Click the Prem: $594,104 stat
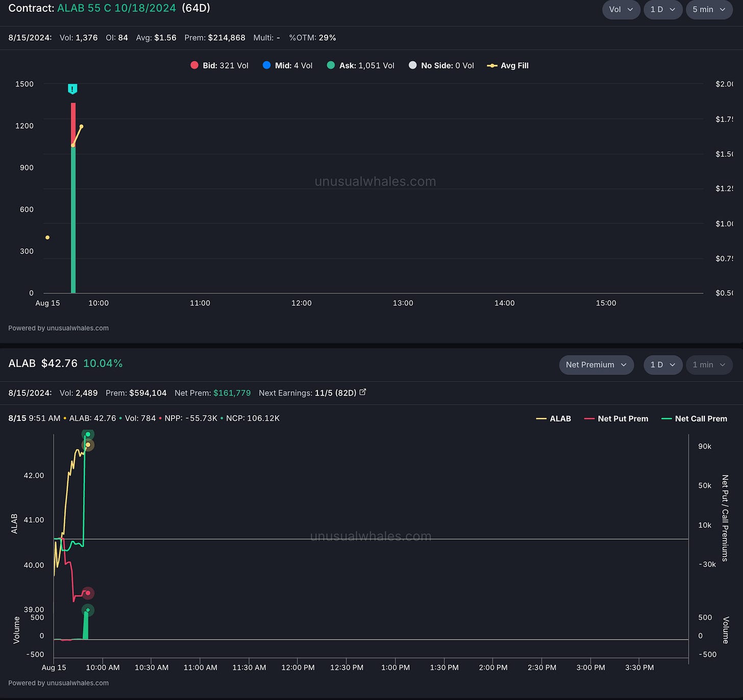The width and height of the screenshot is (743, 700). (x=136, y=393)
